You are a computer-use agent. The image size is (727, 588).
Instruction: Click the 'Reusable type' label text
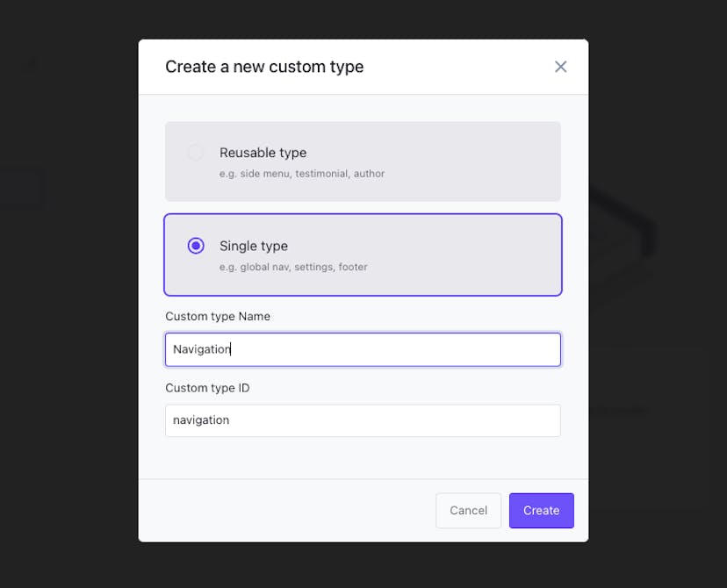263,153
